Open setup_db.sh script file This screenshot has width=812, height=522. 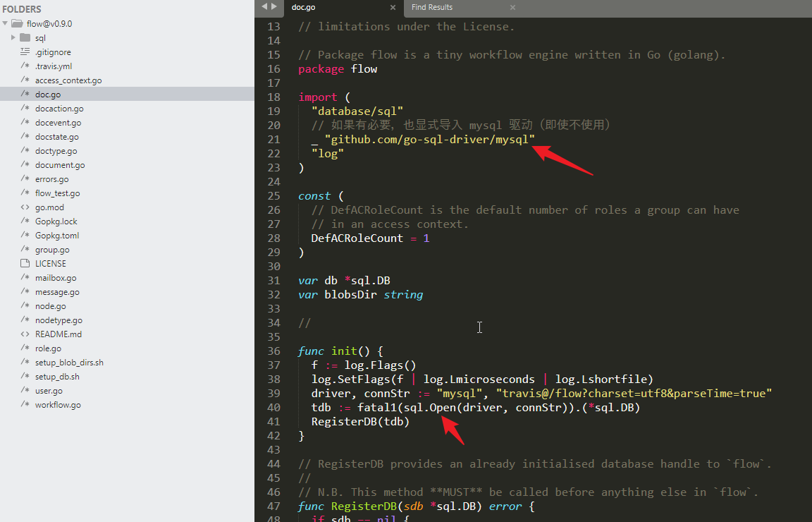pos(57,377)
